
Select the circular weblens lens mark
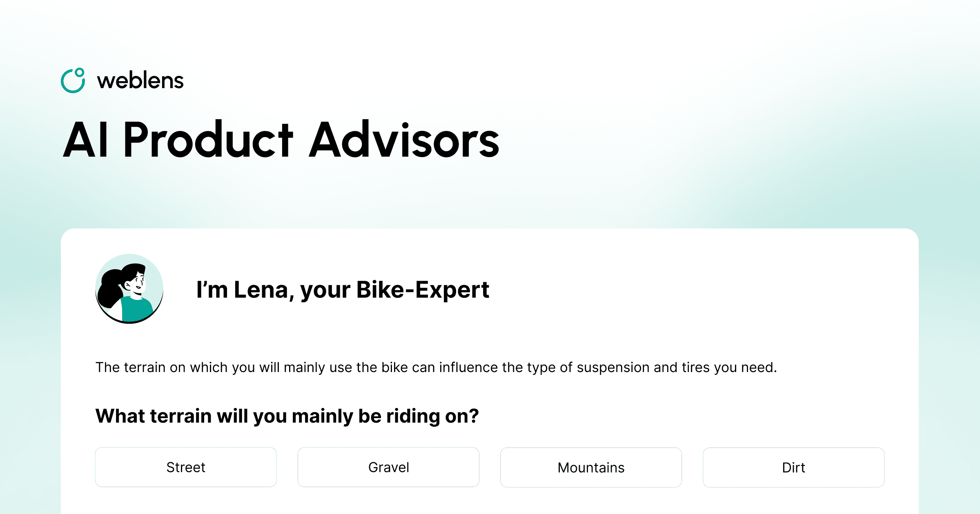coord(73,81)
